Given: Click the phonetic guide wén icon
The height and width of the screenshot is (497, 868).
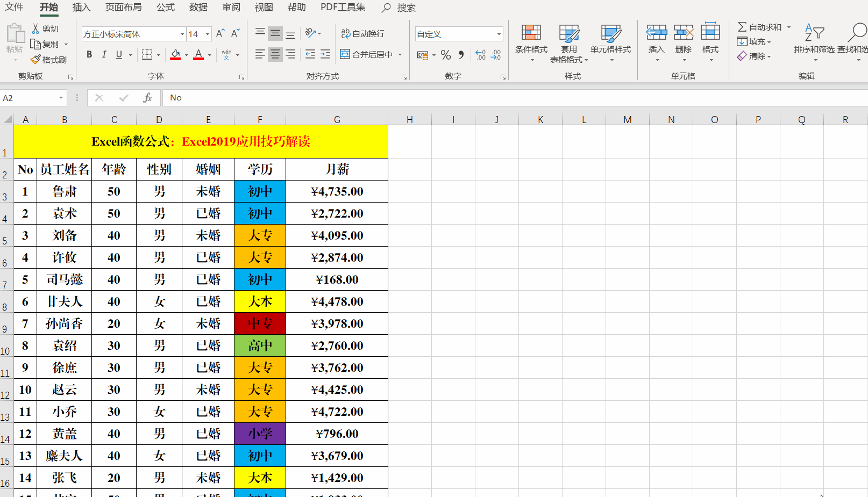Looking at the screenshot, I should click(x=226, y=54).
